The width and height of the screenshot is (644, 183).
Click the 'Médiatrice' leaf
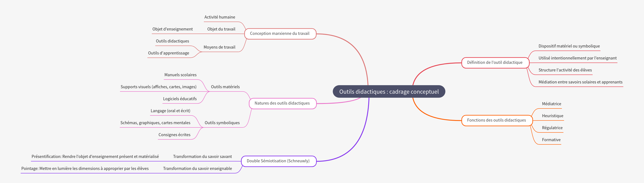coord(551,104)
